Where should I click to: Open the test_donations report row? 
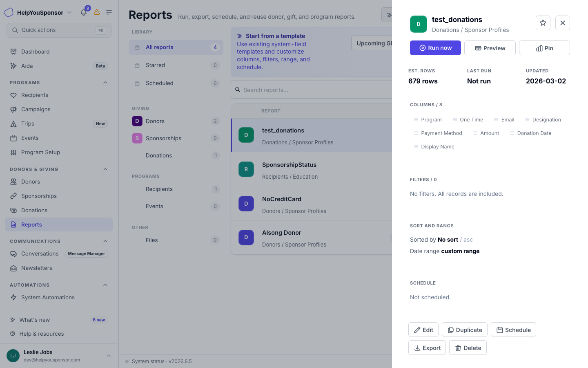[x=312, y=136]
